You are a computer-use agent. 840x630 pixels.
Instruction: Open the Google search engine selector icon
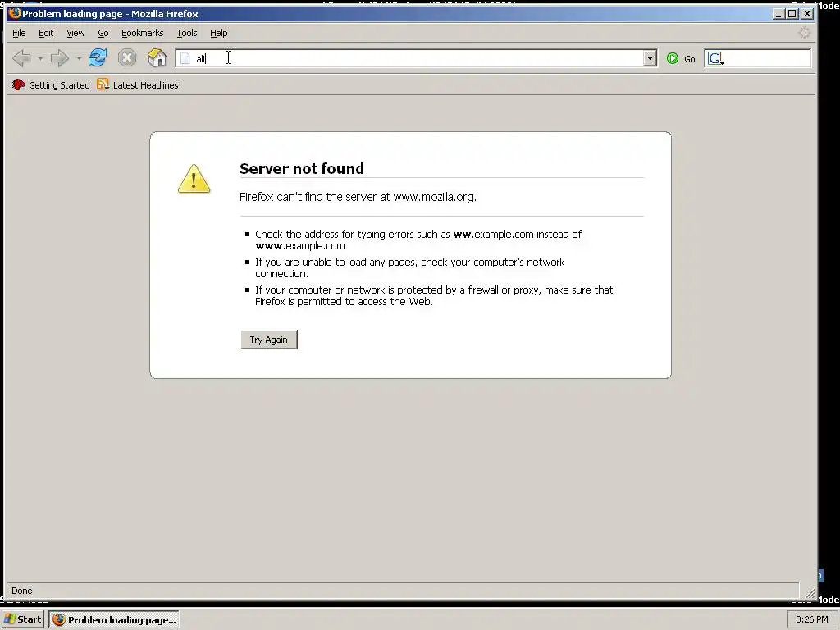point(715,58)
